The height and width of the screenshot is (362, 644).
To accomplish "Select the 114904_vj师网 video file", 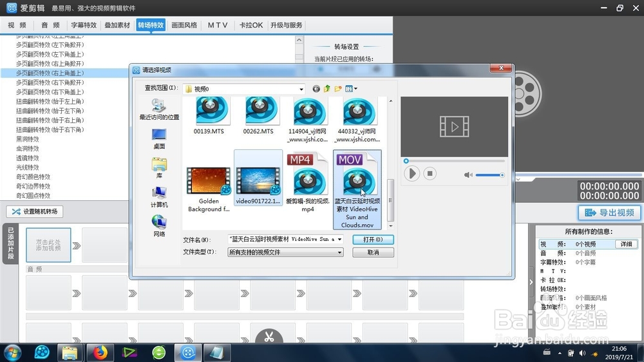I will 308,120.
